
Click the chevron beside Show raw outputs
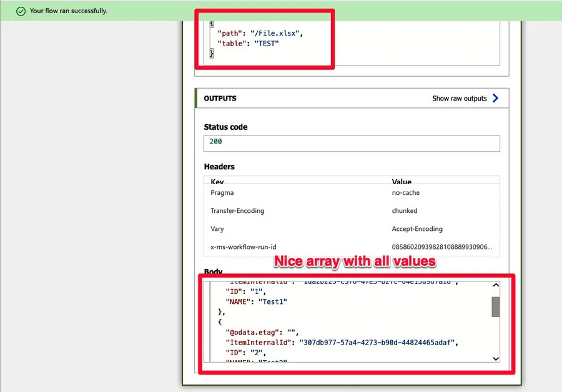click(x=495, y=98)
